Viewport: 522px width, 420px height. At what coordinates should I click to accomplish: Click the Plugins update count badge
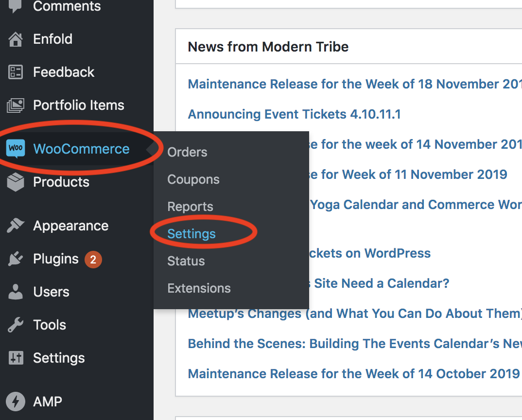coord(93,260)
